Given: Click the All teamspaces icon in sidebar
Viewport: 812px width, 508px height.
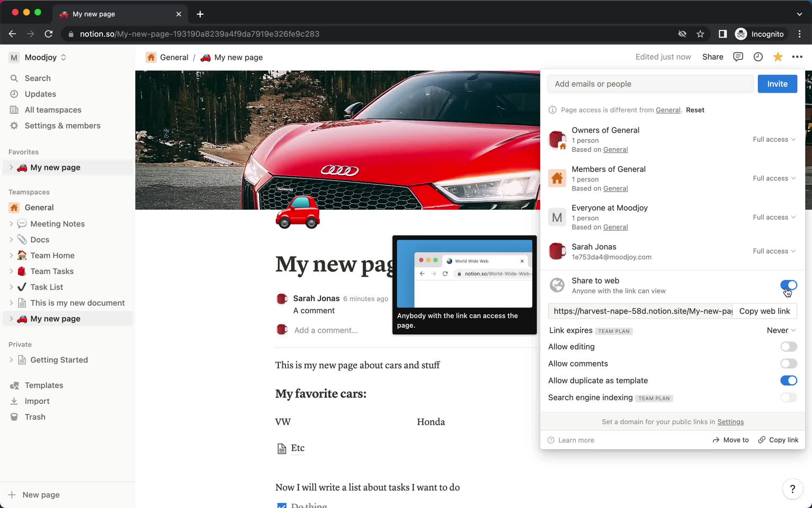Looking at the screenshot, I should [x=14, y=110].
